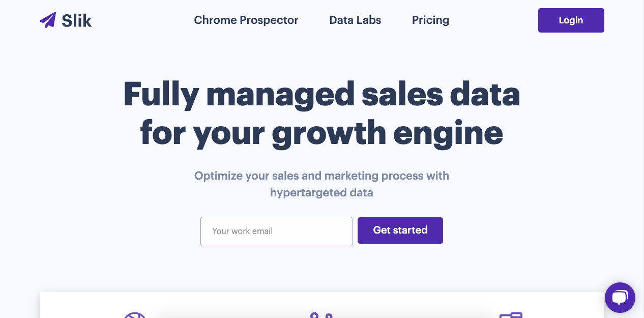
Task: Click the partially visible card icon
Action: pos(511,315)
